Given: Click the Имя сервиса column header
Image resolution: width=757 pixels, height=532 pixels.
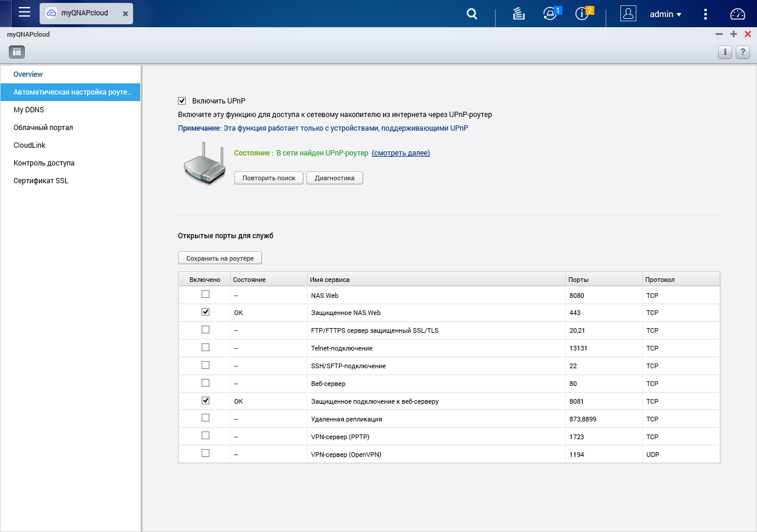Looking at the screenshot, I should 329,280.
